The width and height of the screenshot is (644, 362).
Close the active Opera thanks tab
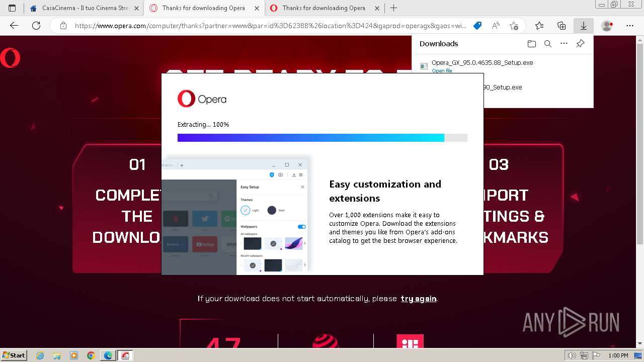(257, 8)
